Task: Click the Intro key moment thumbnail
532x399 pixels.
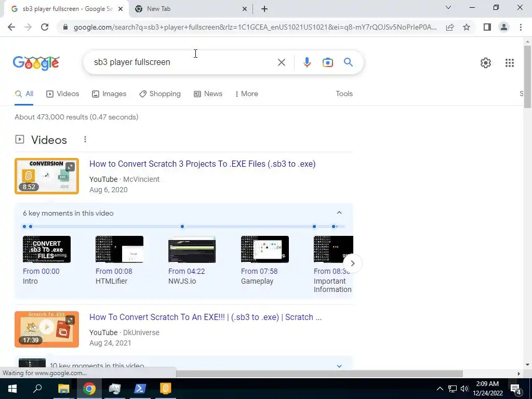Action: pos(47,249)
